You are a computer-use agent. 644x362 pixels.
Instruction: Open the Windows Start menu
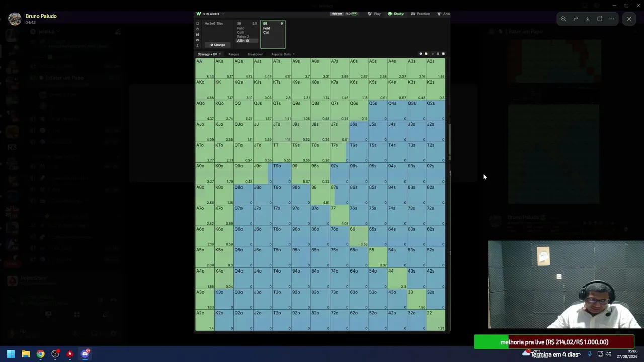(11, 354)
